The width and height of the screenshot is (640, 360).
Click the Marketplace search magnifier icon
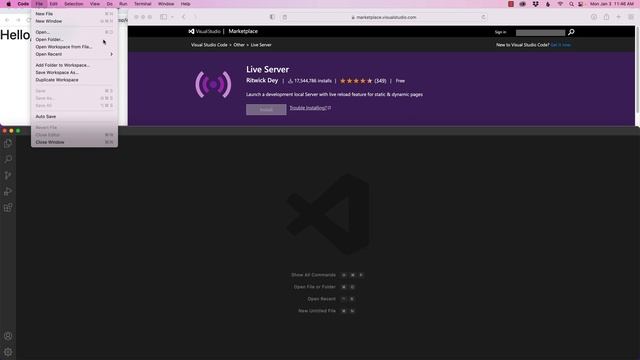pos(571,32)
